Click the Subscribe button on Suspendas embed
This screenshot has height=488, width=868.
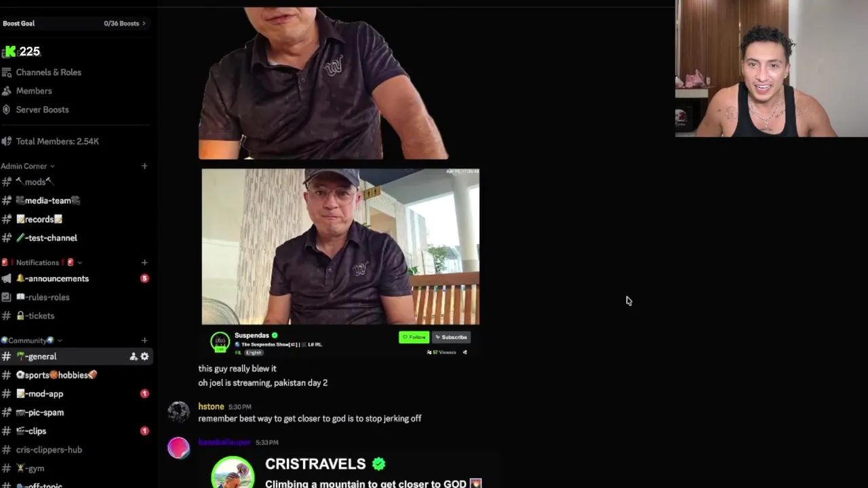point(451,337)
